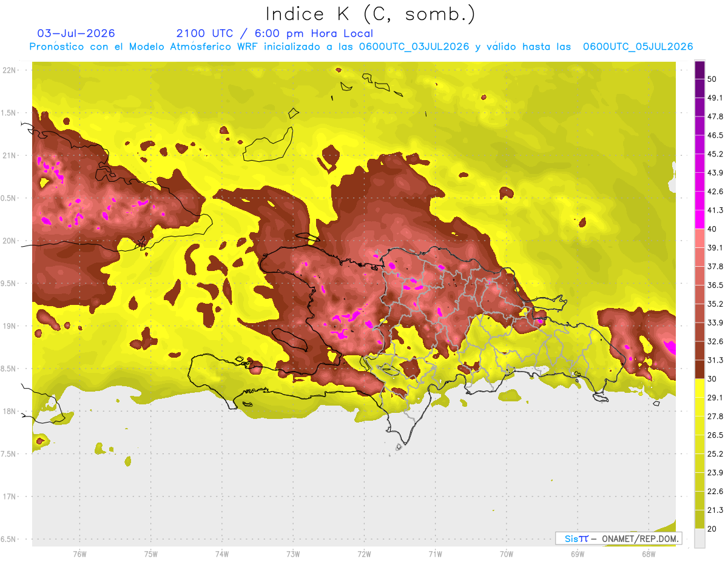Click the "20N" latitude axis label

click(x=10, y=241)
